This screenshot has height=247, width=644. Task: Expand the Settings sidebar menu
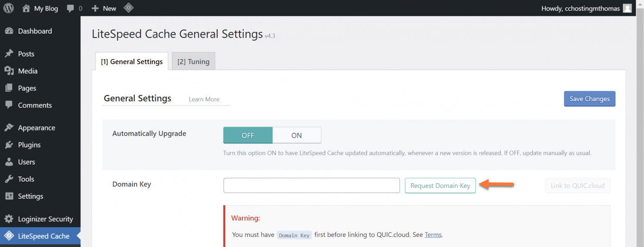point(30,196)
